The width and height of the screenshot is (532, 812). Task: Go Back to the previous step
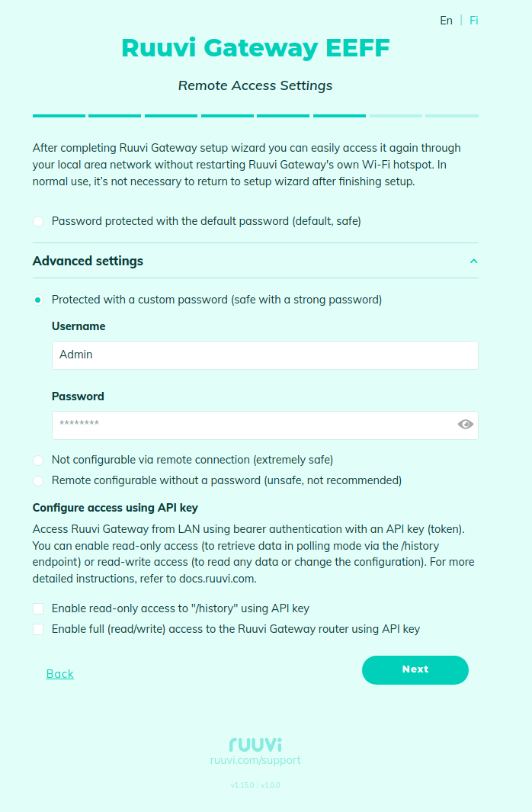point(60,673)
